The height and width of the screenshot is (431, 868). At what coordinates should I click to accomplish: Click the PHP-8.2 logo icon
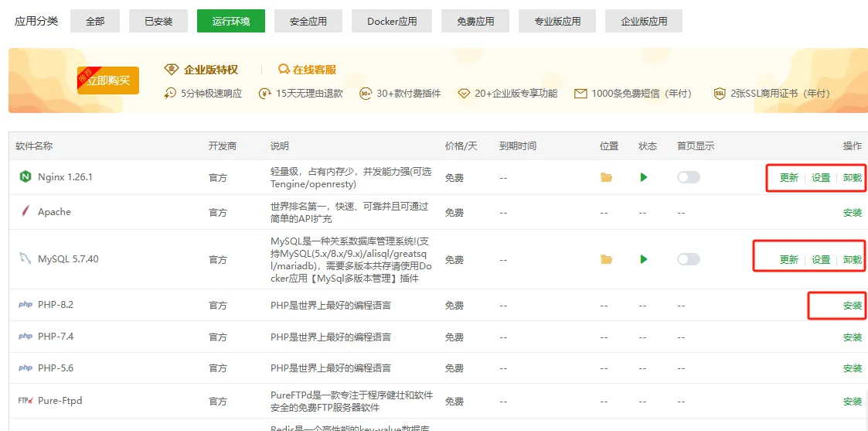tap(26, 305)
